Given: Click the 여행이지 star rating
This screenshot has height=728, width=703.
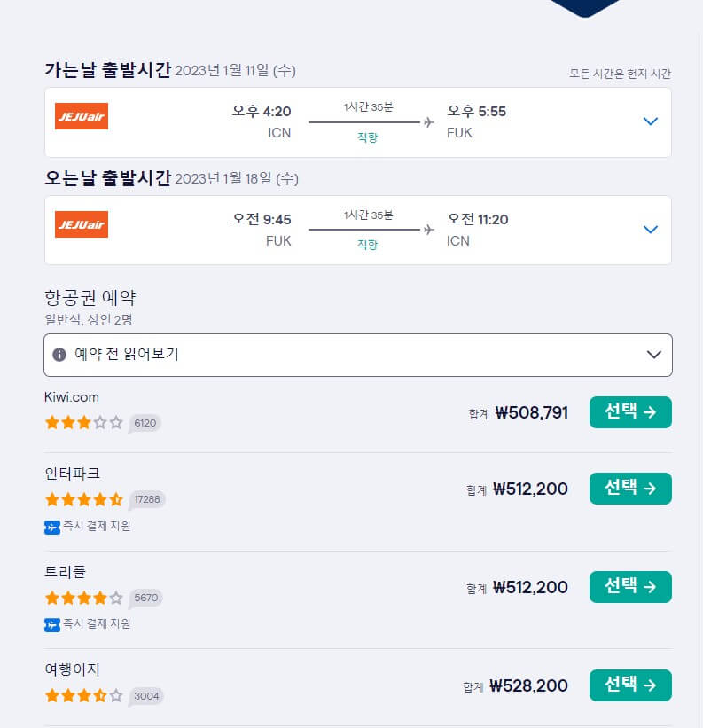Looking at the screenshot, I should tap(84, 695).
